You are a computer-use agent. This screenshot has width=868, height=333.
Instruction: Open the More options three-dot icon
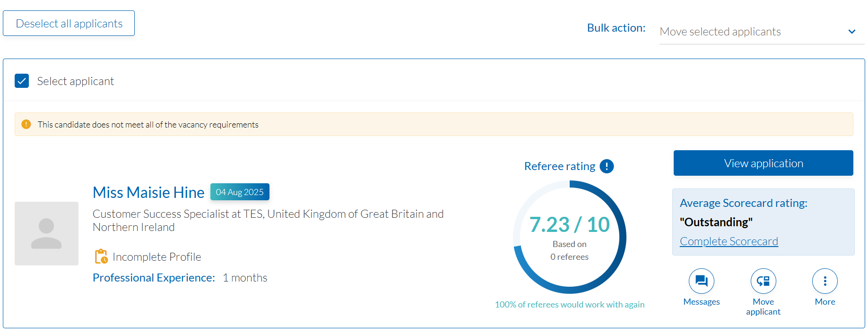point(825,281)
